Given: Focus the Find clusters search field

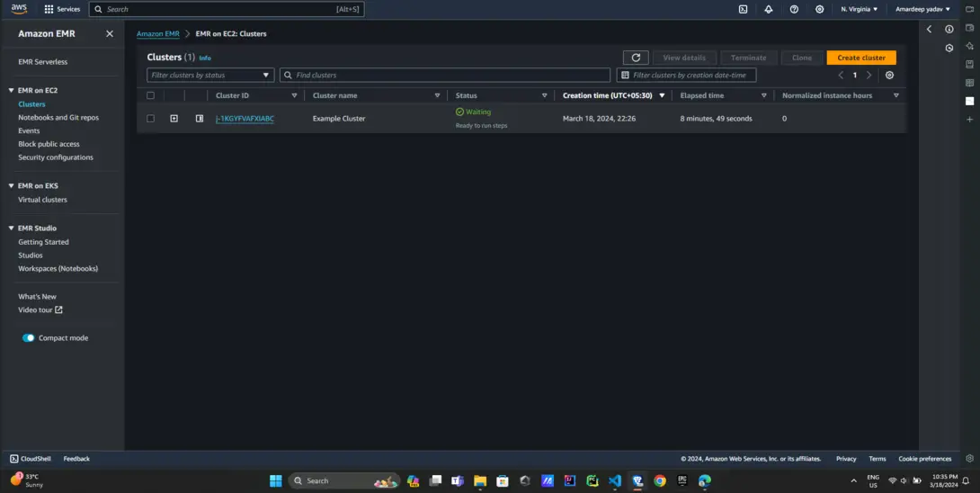Looking at the screenshot, I should pos(445,75).
